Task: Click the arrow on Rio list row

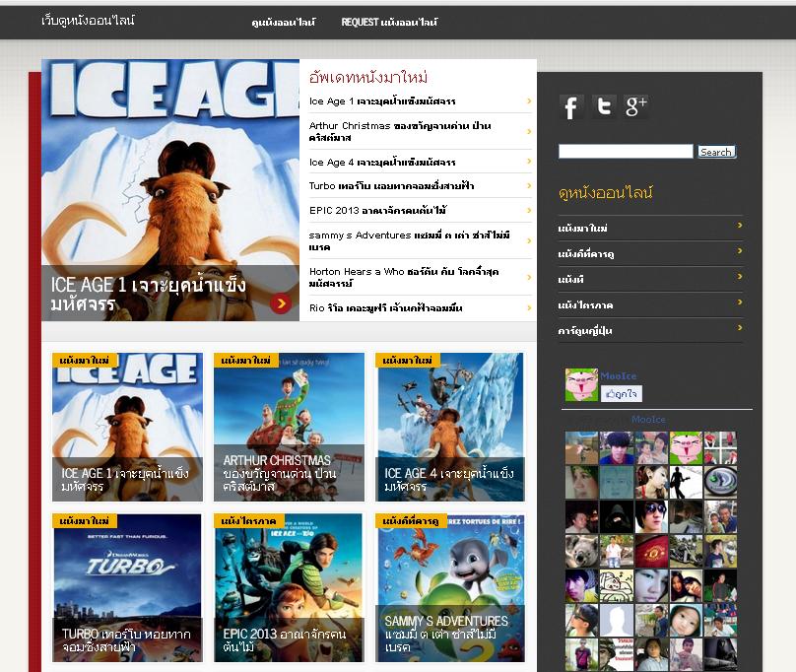Action: click(529, 307)
